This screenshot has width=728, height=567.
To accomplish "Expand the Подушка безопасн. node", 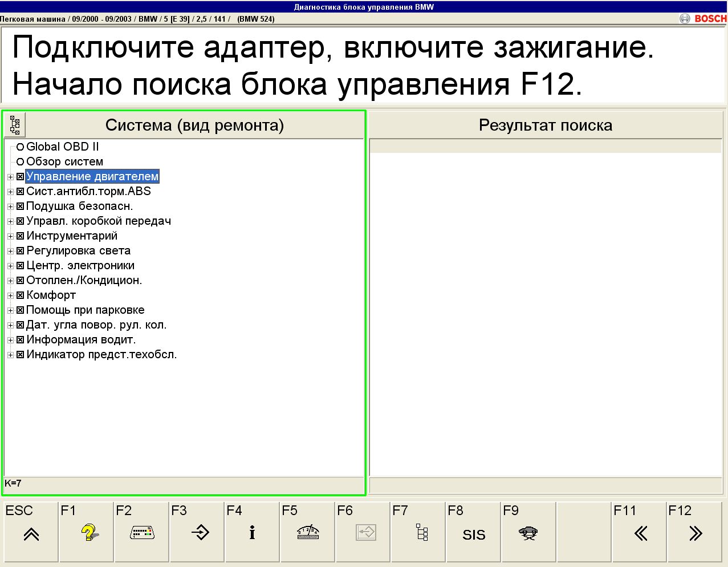I will [10, 206].
